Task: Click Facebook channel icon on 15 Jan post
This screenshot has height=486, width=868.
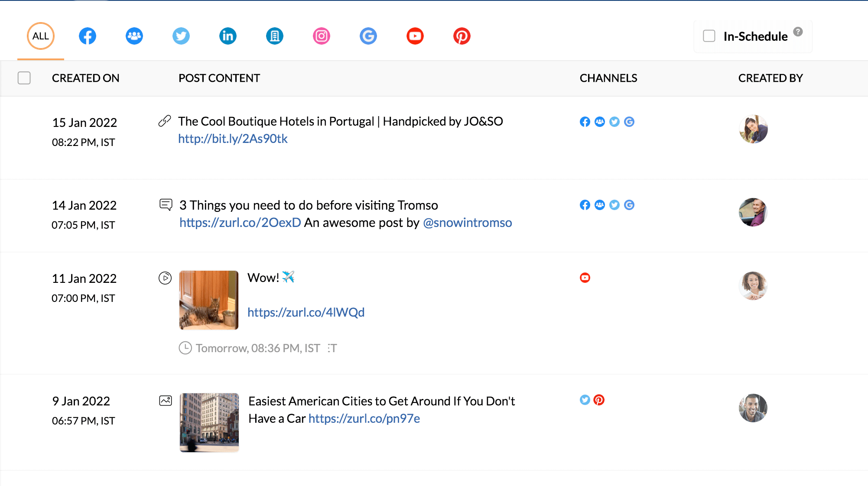Action: point(585,122)
